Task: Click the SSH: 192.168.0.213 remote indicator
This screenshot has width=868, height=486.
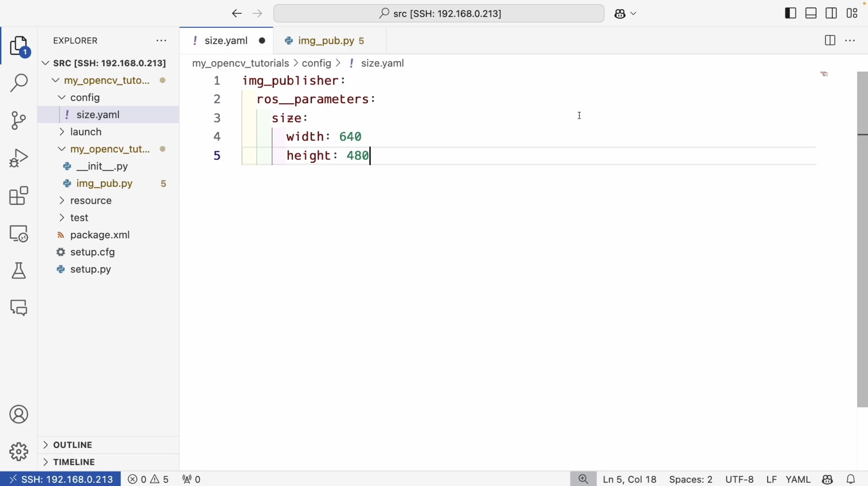Action: 60,479
